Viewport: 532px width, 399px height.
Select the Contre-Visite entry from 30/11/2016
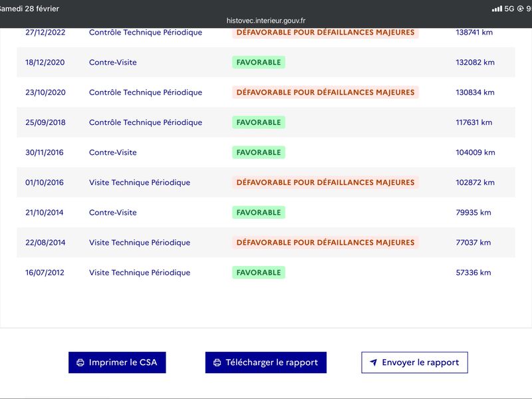click(x=112, y=152)
